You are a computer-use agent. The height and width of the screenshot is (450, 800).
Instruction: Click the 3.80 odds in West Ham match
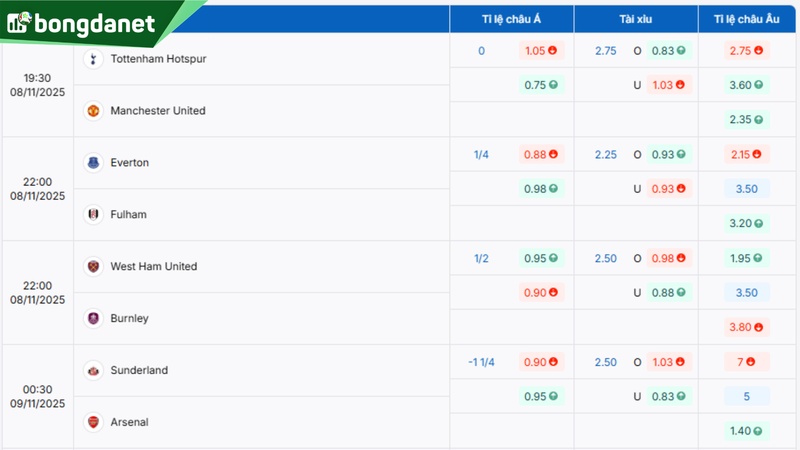[746, 327]
